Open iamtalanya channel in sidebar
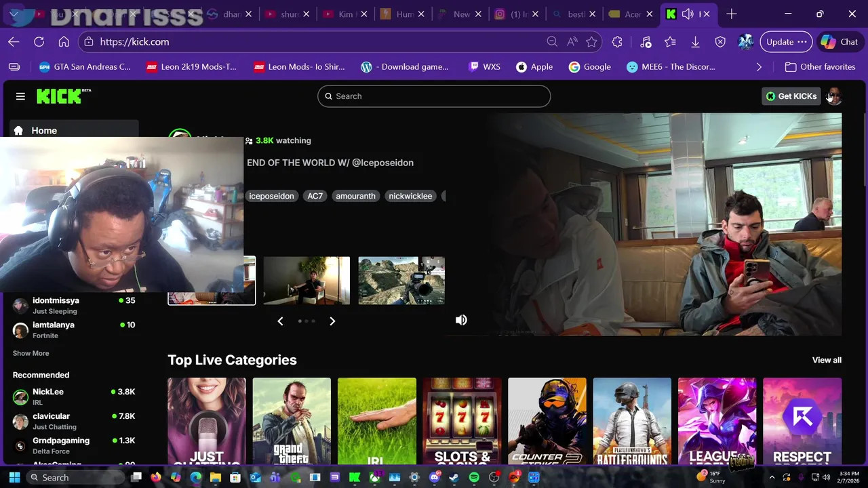 [x=75, y=330]
